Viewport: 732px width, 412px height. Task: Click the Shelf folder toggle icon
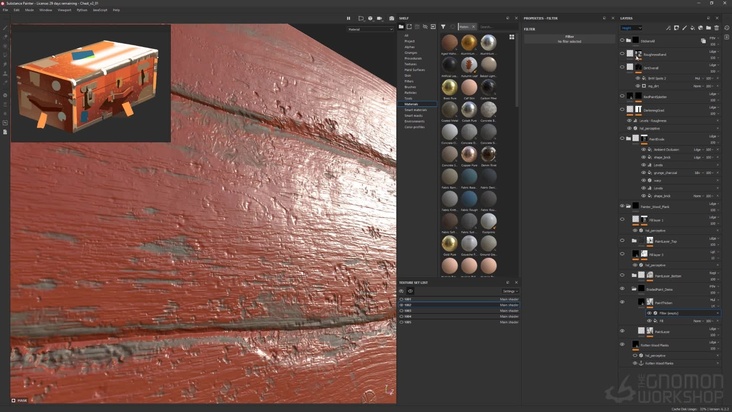pos(401,27)
